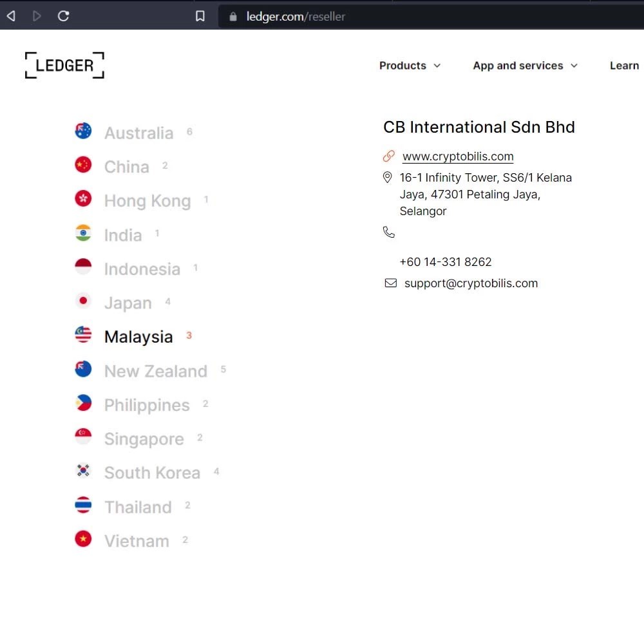The height and width of the screenshot is (644, 644).
Task: Click the Infinity Tower address text
Action: pyautogui.click(x=486, y=194)
